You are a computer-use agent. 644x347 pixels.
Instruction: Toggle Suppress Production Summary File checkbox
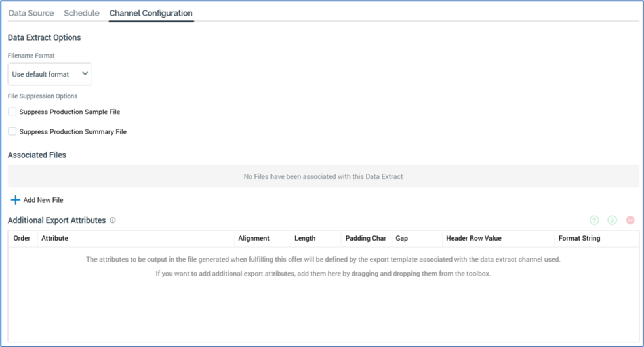(x=12, y=131)
